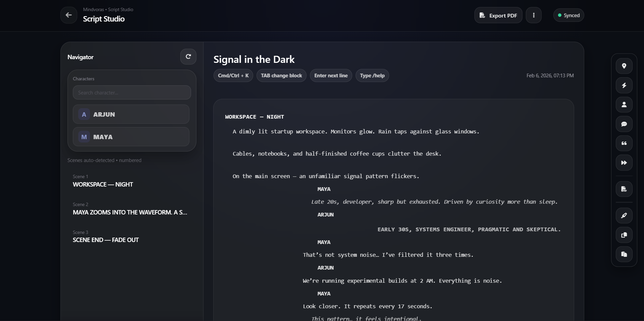Viewport: 644px width, 321px height.
Task: Click the dialogue 'Look closer. It repeats every 17 seconds.'
Action: (x=367, y=306)
